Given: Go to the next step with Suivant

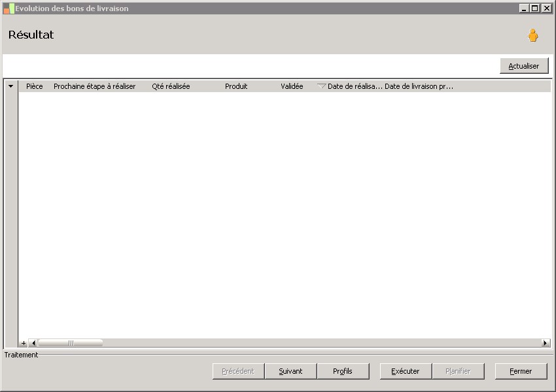Looking at the screenshot, I should [290, 371].
